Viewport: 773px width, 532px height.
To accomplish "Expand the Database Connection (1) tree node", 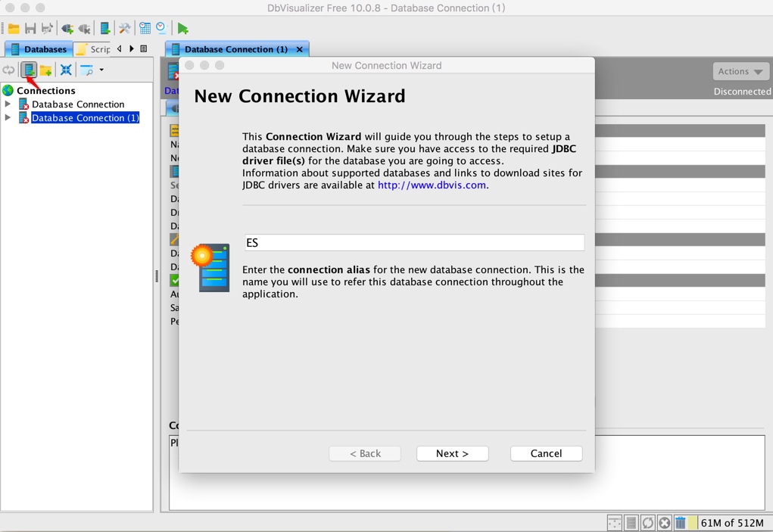I will click(x=8, y=117).
